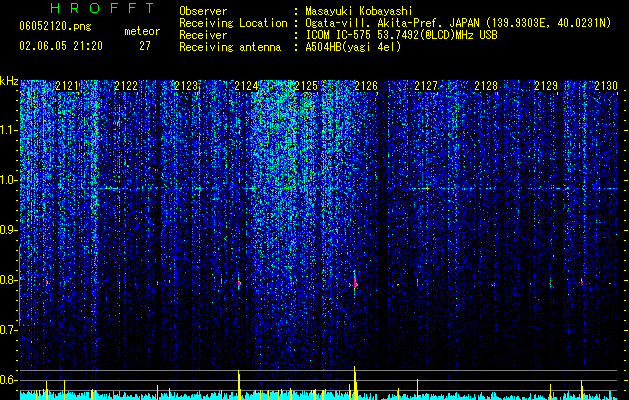Click the red meteor echo near 2121
The height and width of the screenshot is (400, 629).
click(x=47, y=282)
